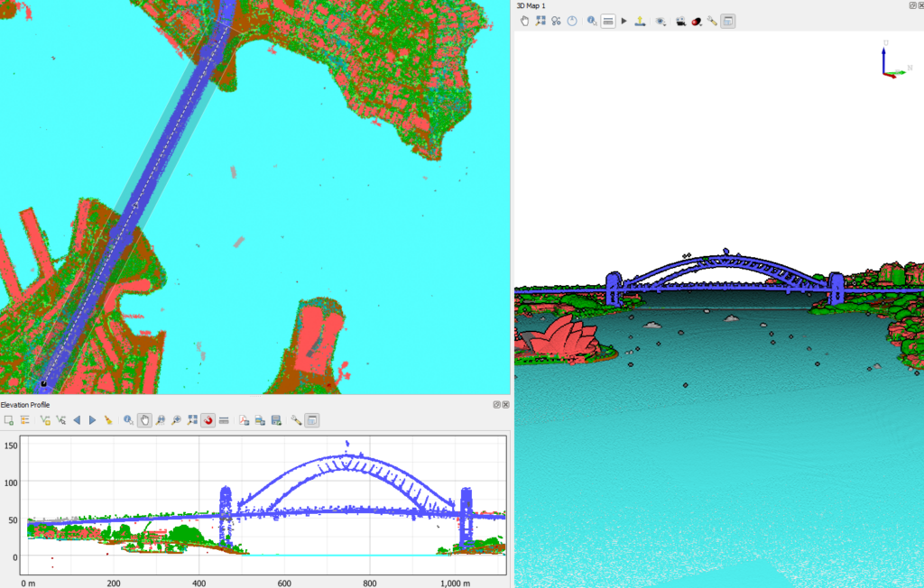Toggle Measurement Line tool in 3D Map

point(608,22)
